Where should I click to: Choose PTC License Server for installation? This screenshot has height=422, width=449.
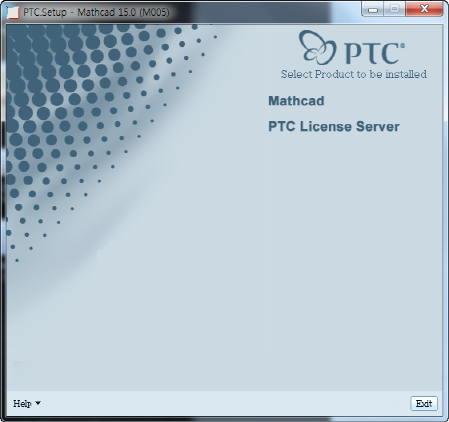pos(334,127)
